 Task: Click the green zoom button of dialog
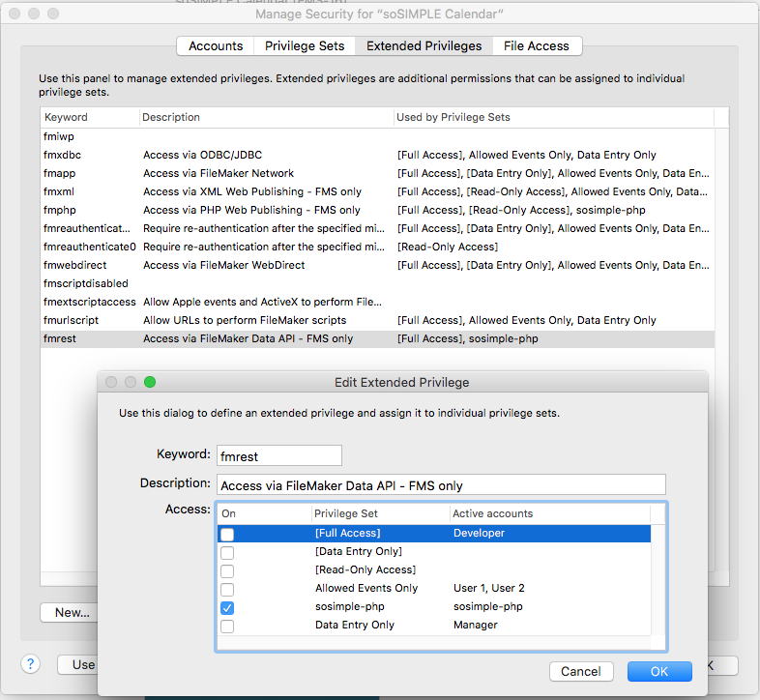point(150,382)
